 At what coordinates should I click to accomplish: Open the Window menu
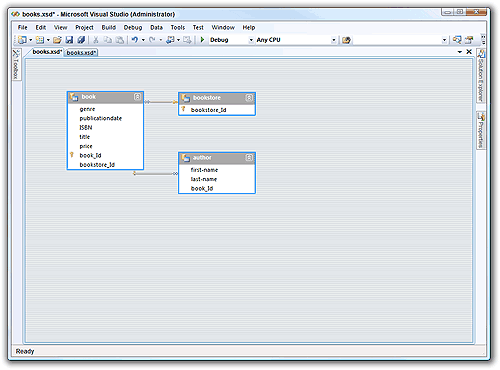pos(223,27)
